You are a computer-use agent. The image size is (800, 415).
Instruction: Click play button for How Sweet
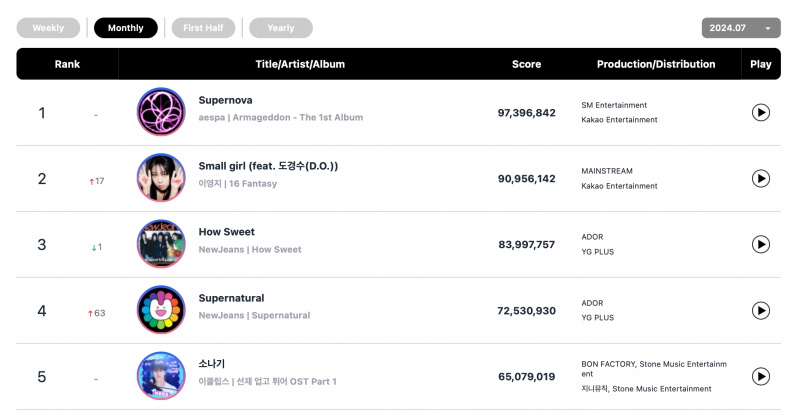[760, 245]
